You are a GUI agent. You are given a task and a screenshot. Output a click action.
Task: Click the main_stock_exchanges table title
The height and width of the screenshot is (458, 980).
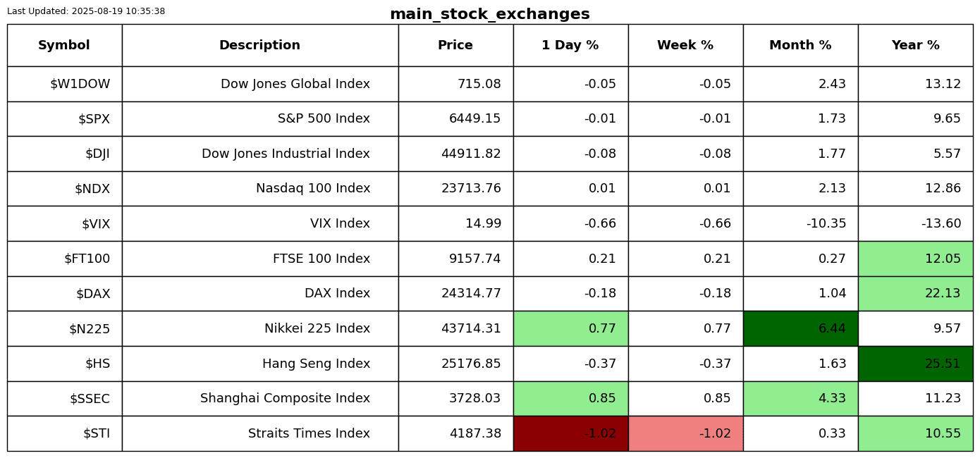(x=489, y=15)
